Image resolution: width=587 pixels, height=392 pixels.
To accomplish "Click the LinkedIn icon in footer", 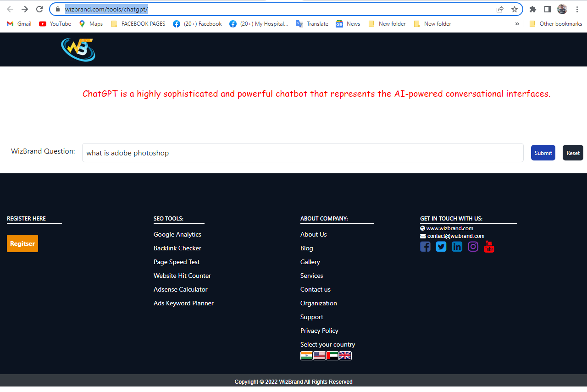I will pyautogui.click(x=457, y=246).
